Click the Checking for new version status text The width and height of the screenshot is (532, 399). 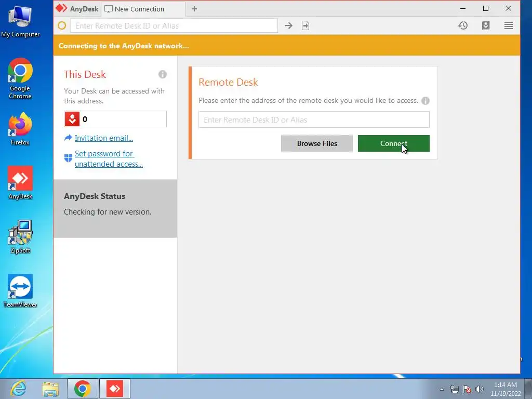pos(108,212)
